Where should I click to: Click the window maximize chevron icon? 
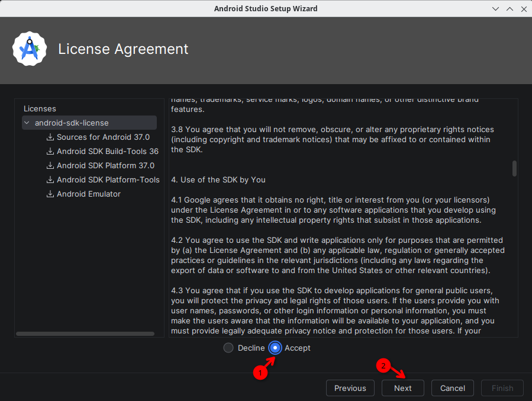(510, 9)
